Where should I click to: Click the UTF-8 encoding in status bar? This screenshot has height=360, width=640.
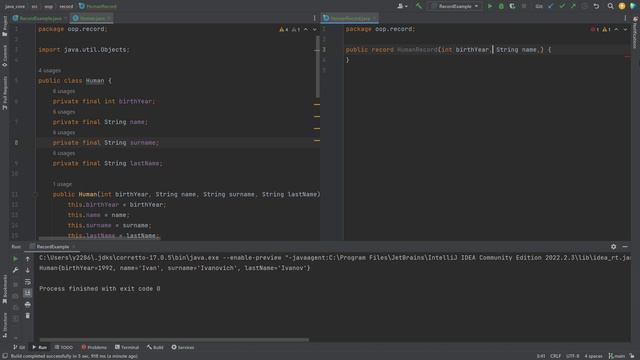point(573,356)
